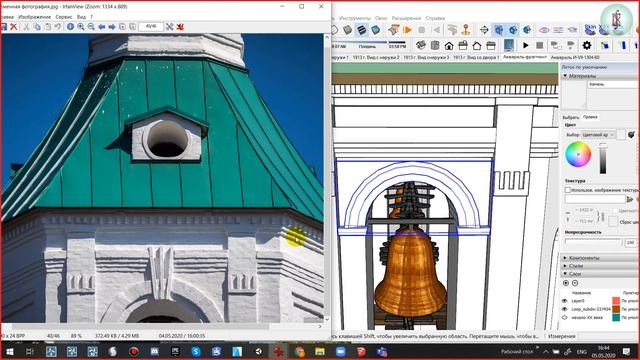
Task: Open IrfanView image information icon
Action: click(x=70, y=27)
